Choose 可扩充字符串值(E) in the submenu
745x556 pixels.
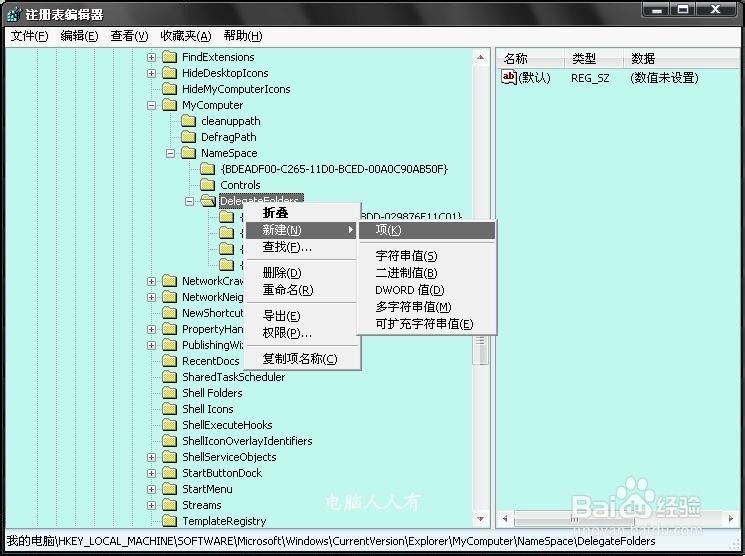(x=427, y=325)
